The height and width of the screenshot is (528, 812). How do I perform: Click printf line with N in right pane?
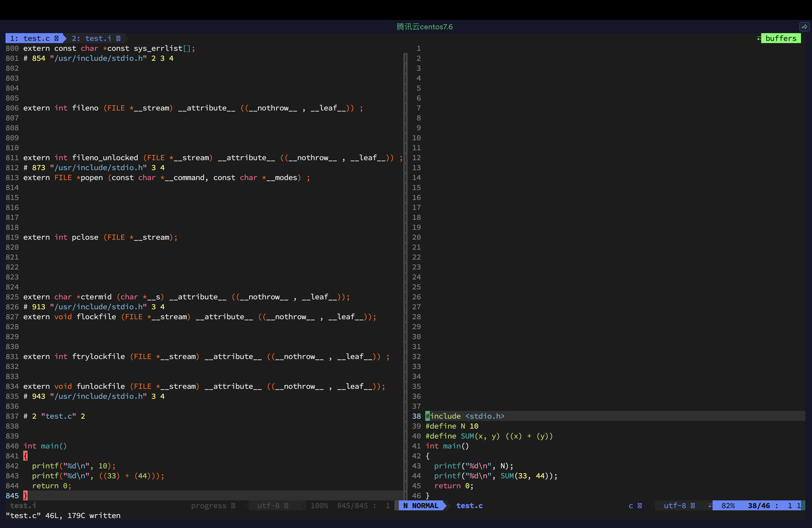[x=474, y=466]
